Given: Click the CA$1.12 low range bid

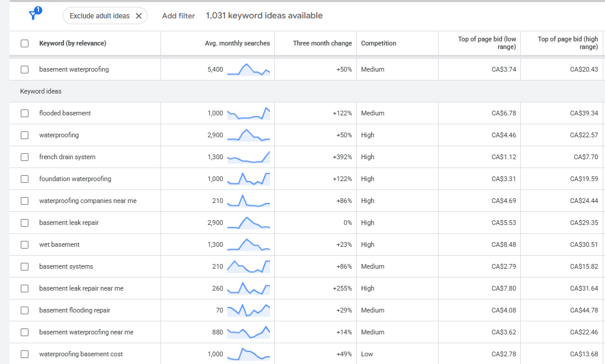Looking at the screenshot, I should click(504, 157).
